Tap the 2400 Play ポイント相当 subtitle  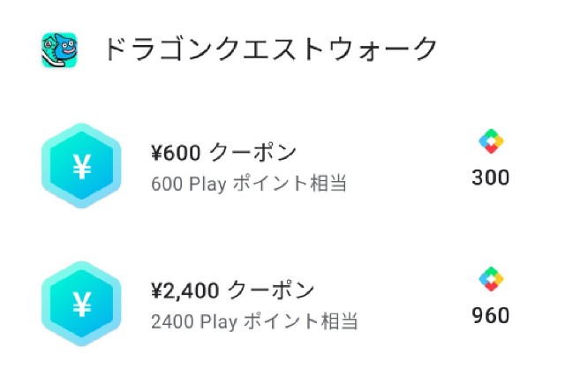pyautogui.click(x=254, y=321)
